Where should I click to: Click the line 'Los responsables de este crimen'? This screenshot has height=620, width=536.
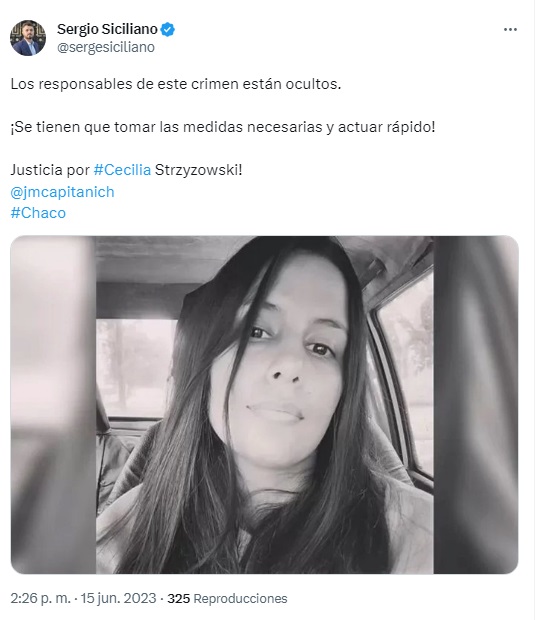tap(176, 84)
